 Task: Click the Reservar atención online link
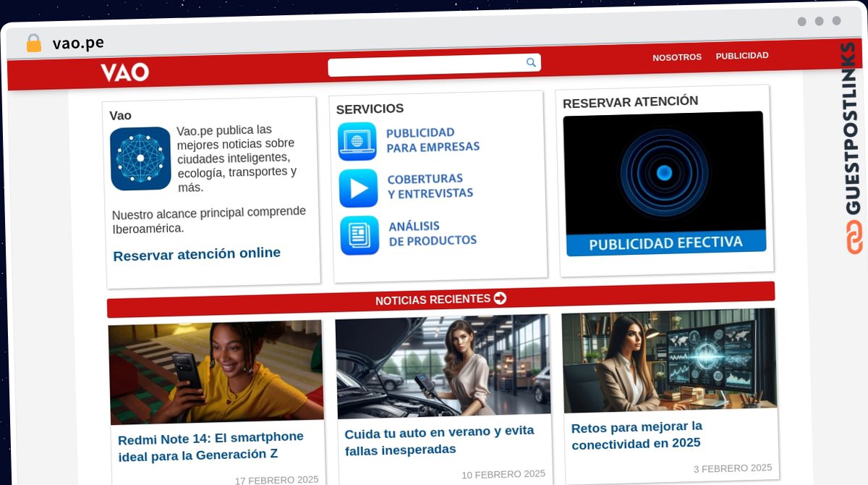point(197,254)
